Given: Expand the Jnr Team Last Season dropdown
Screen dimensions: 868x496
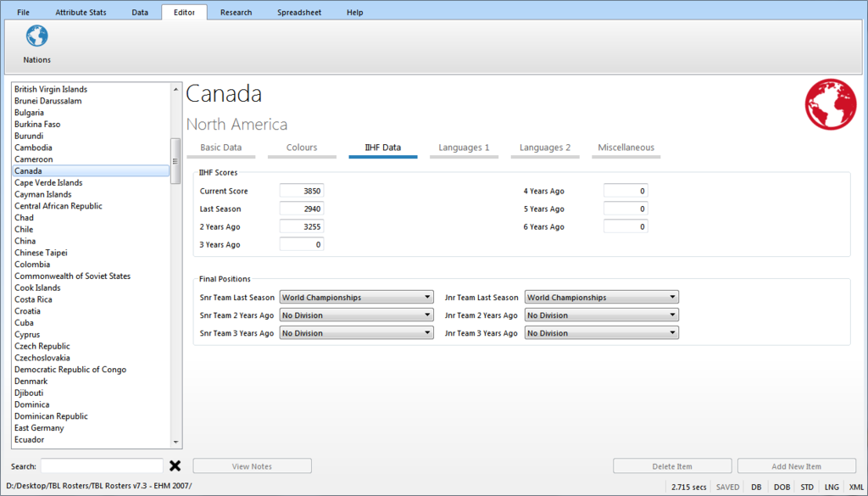Looking at the screenshot, I should pos(602,298).
